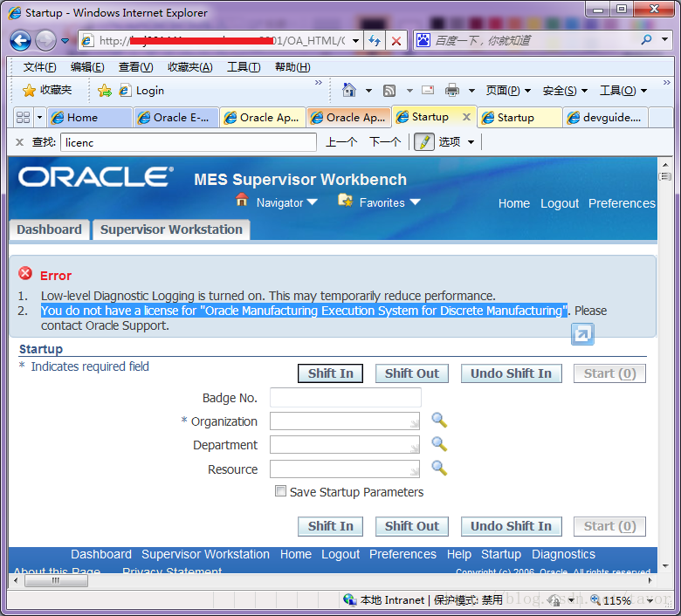Image resolution: width=681 pixels, height=616 pixels.
Task: Click the Stop loading red X icon
Action: tap(396, 41)
